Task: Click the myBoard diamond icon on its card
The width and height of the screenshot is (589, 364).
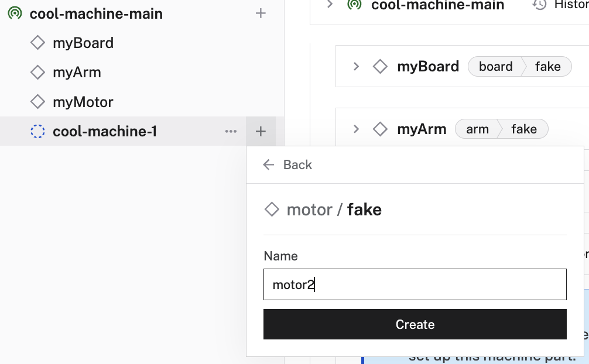Action: pyautogui.click(x=381, y=66)
